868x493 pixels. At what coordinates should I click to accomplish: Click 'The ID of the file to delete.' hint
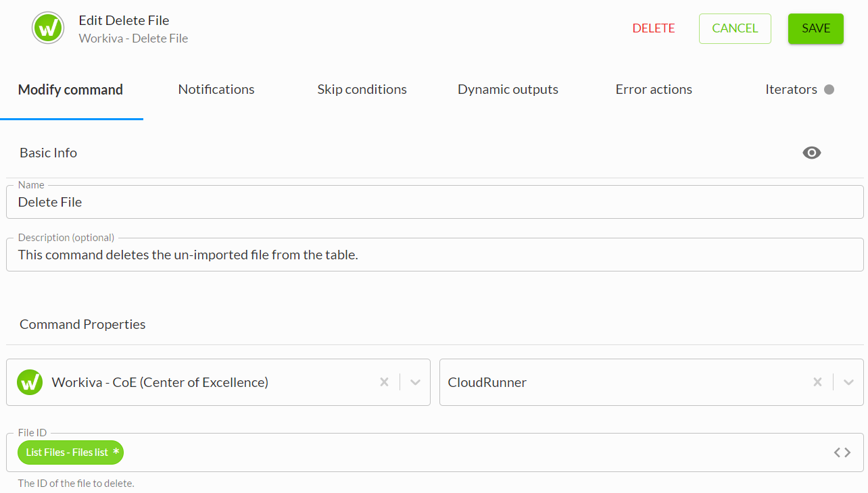(76, 484)
